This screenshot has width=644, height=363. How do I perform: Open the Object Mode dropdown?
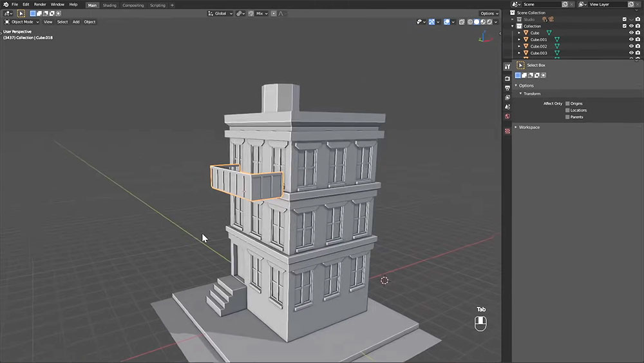pyautogui.click(x=22, y=22)
